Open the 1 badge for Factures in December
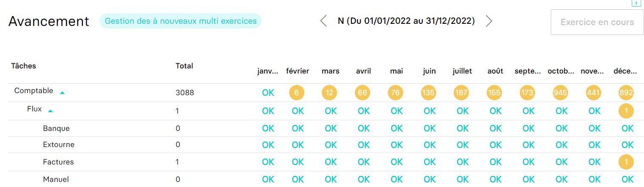644x187 pixels. point(626,162)
